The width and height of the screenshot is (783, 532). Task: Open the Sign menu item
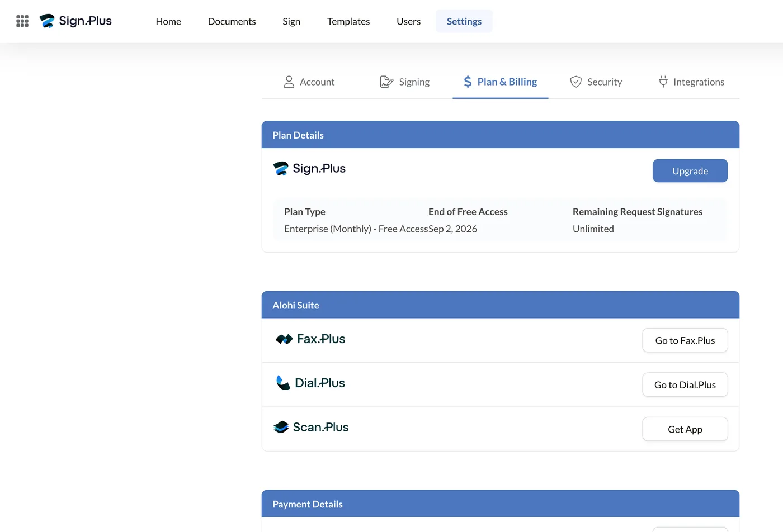pos(291,21)
